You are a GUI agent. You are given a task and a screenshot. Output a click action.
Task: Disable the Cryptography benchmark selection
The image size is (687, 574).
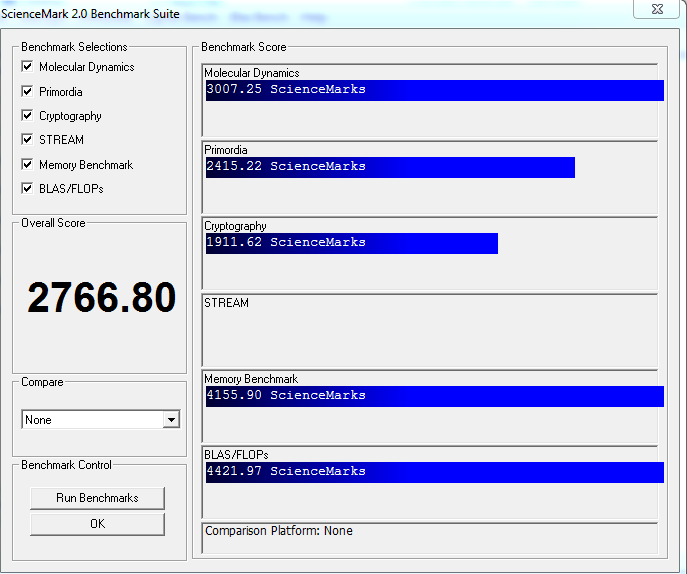27,115
